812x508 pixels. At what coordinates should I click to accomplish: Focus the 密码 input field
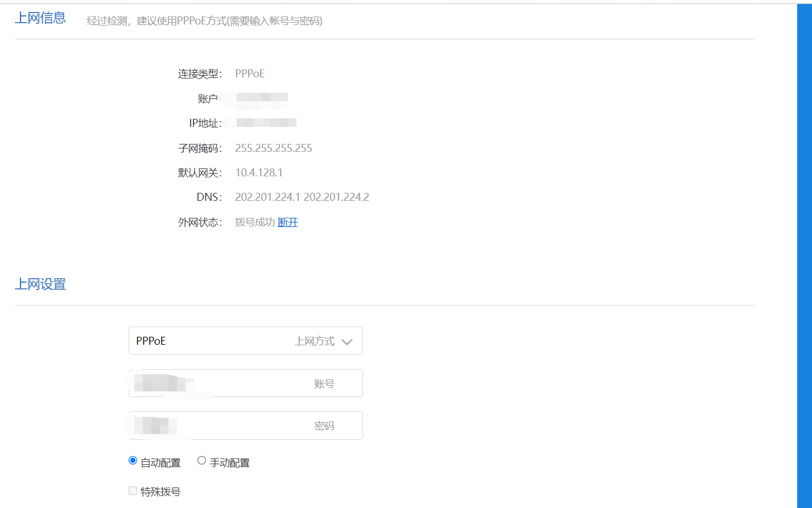coord(245,426)
